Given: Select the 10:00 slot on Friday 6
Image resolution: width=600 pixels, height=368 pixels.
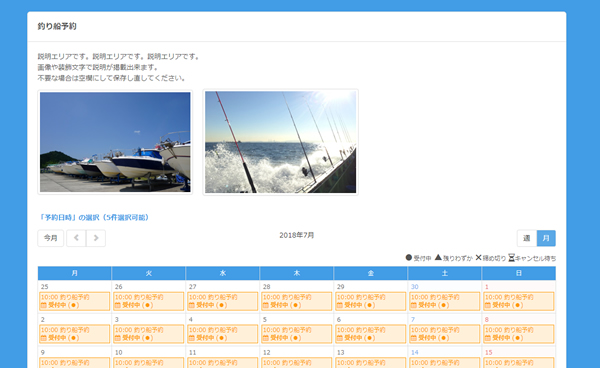Looking at the screenshot, I should point(370,334).
